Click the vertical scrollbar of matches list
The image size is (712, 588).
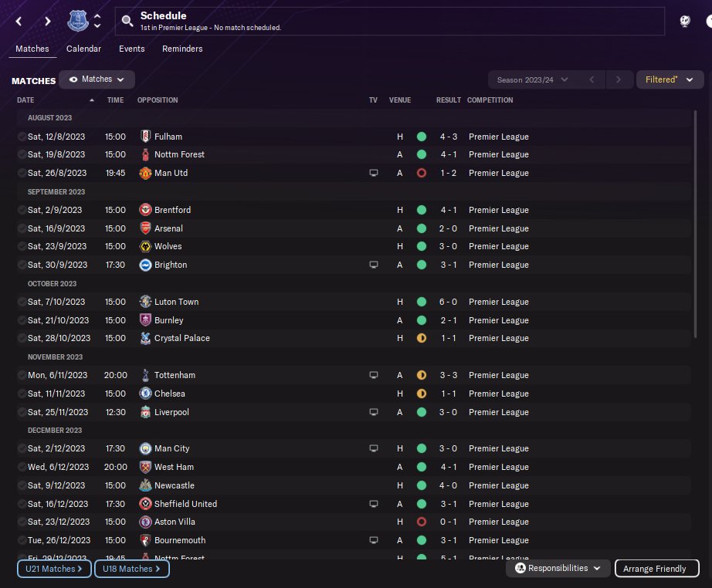tap(695, 224)
